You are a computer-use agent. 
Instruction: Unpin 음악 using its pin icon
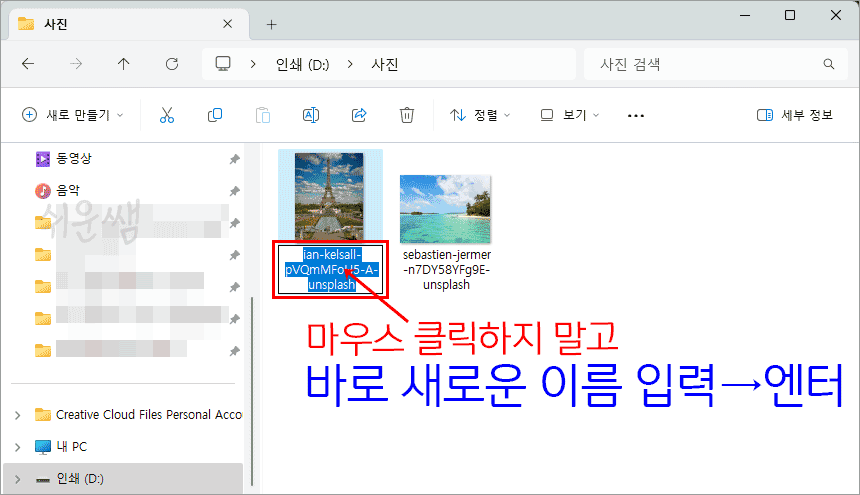point(235,191)
